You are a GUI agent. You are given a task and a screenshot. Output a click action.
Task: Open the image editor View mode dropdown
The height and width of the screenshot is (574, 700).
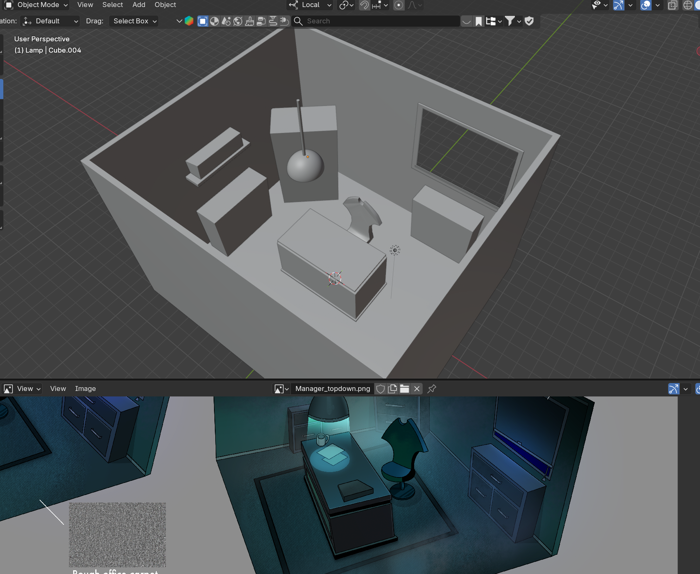[x=29, y=389]
